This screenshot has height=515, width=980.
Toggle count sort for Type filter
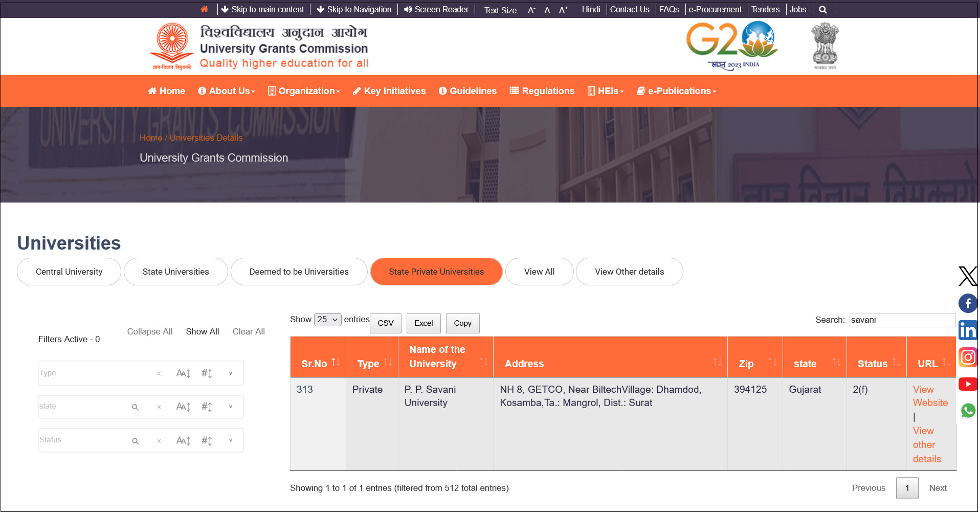pos(207,373)
